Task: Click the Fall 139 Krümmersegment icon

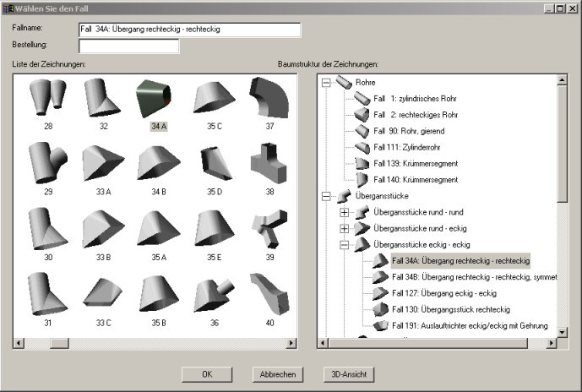Action: point(362,163)
